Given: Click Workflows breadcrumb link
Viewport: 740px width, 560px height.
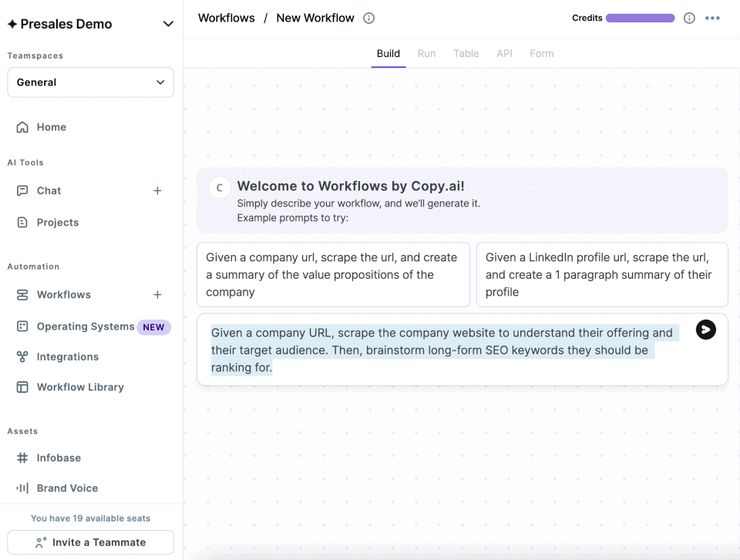Looking at the screenshot, I should pyautogui.click(x=227, y=18).
